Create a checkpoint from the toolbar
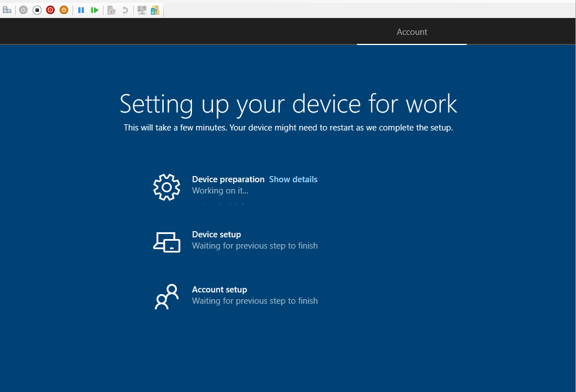 pos(111,10)
